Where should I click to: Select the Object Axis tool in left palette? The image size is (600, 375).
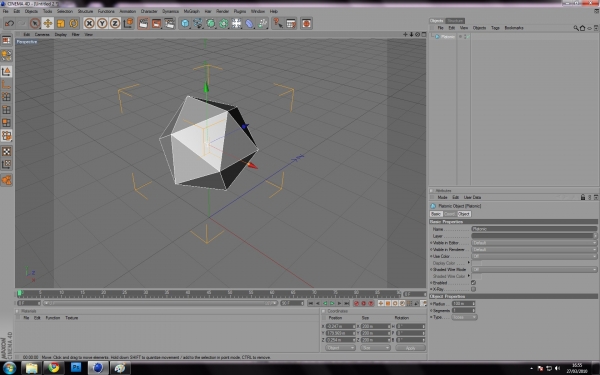coord(7,84)
